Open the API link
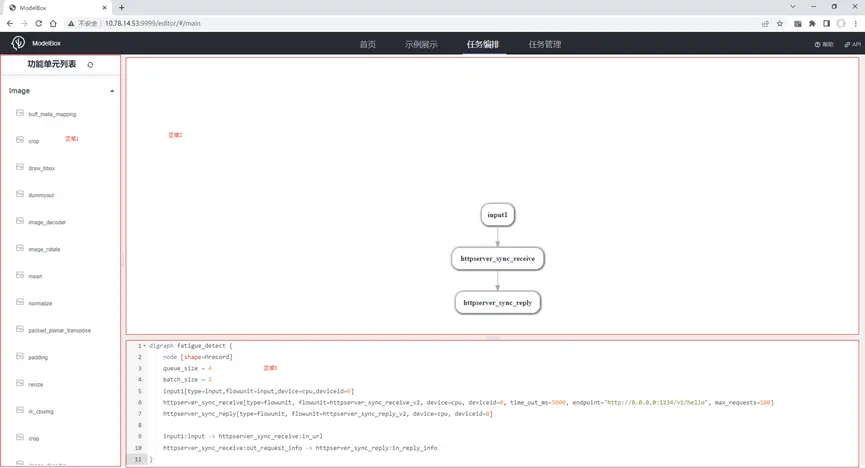Viewport: 865px width, 468px height. coord(852,44)
